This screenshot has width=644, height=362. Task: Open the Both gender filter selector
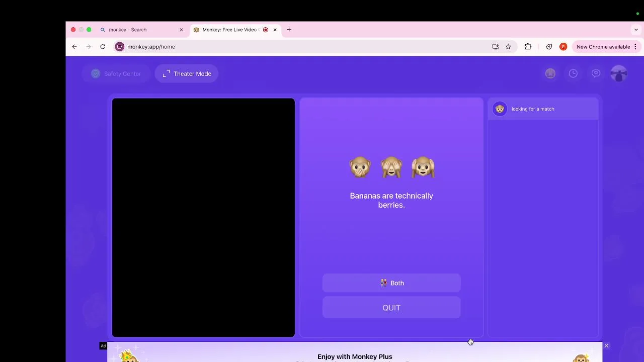pos(391,283)
